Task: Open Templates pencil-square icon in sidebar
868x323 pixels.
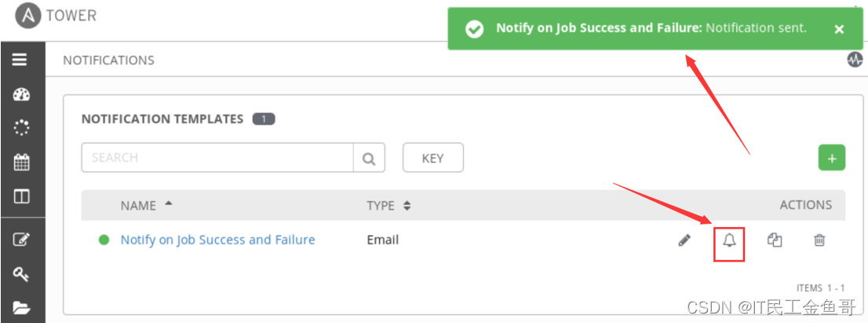Action: pos(21,241)
